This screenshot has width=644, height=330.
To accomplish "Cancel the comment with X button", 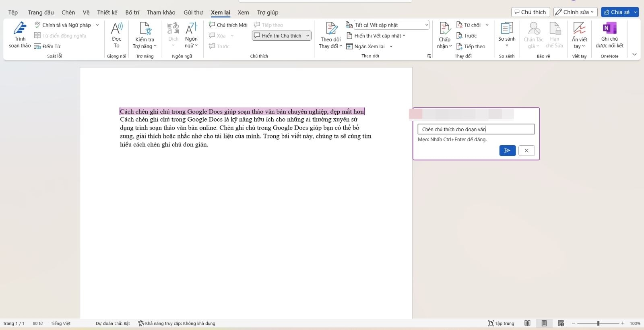I will [x=526, y=151].
